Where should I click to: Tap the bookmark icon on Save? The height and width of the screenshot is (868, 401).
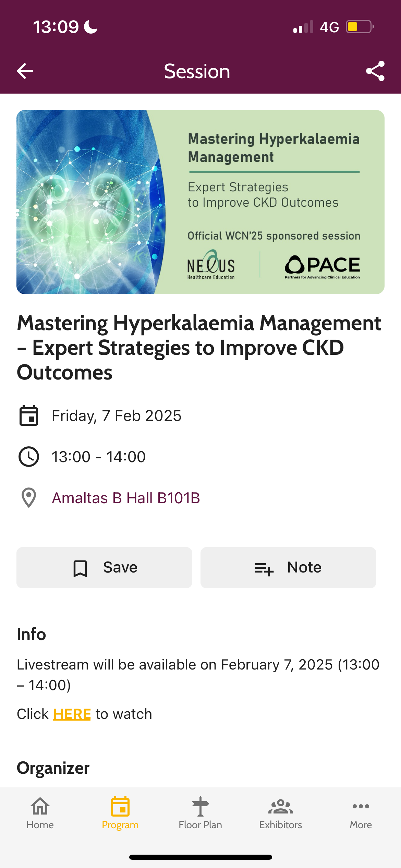coord(80,568)
